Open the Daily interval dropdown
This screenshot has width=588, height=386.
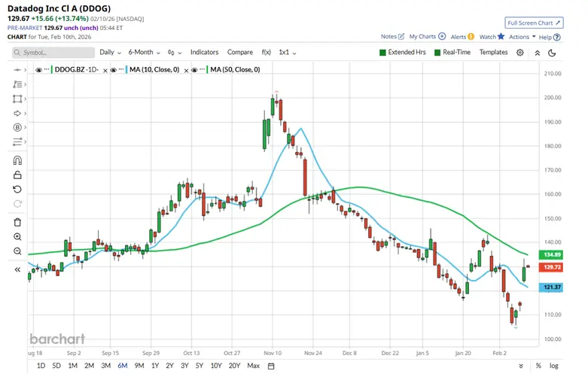[x=109, y=53]
